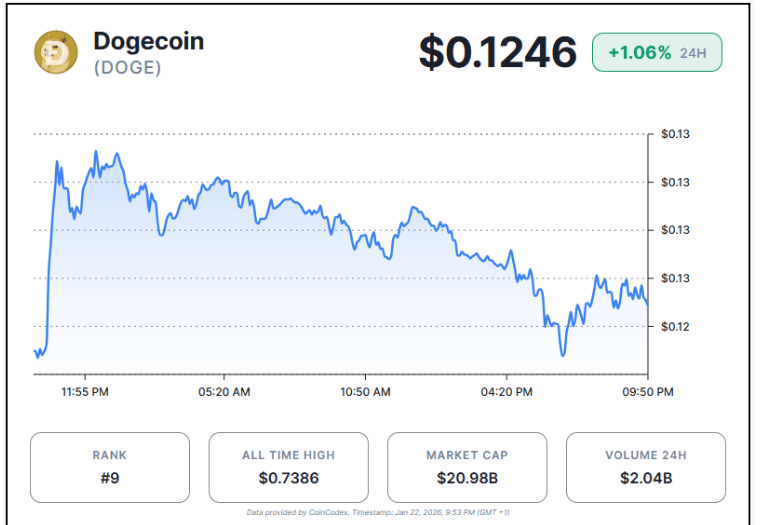Click the Dogecoin title text
Viewport: 766px width, 525px height.
click(x=148, y=41)
